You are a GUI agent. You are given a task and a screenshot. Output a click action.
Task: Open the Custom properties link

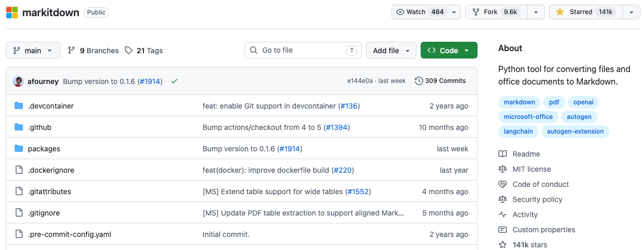coord(537,230)
